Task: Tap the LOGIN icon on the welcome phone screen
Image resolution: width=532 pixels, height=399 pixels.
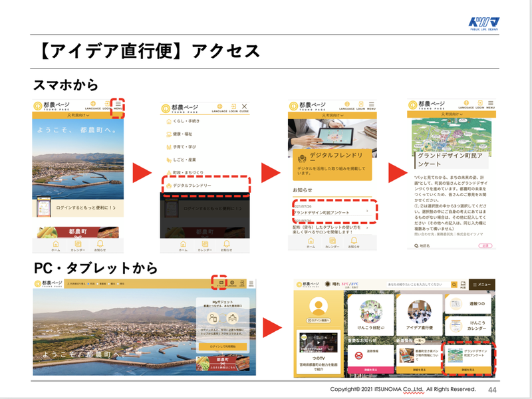Action: click(107, 105)
